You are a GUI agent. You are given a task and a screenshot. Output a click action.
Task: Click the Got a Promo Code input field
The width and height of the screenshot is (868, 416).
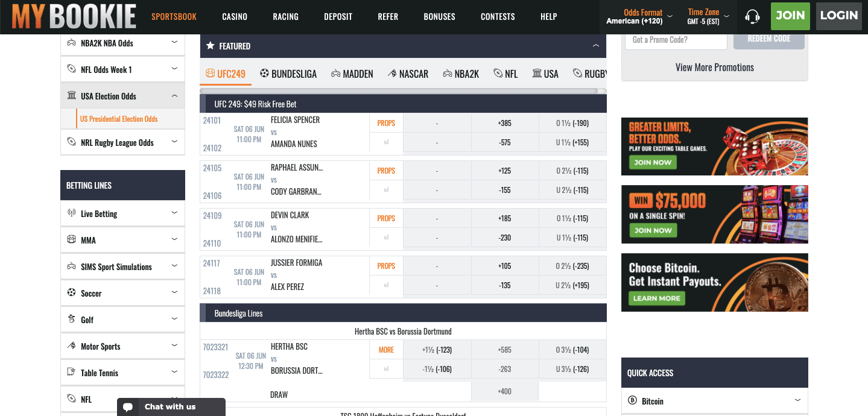click(676, 39)
